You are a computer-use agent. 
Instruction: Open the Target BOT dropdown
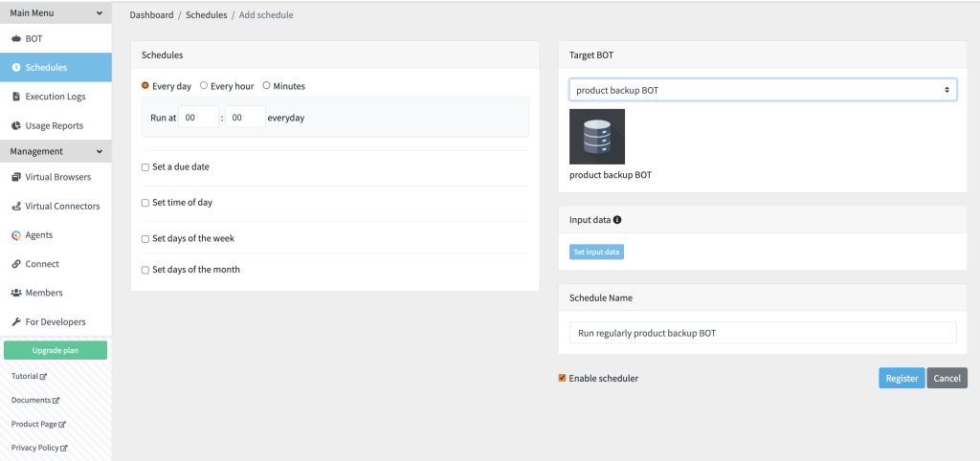click(x=763, y=90)
